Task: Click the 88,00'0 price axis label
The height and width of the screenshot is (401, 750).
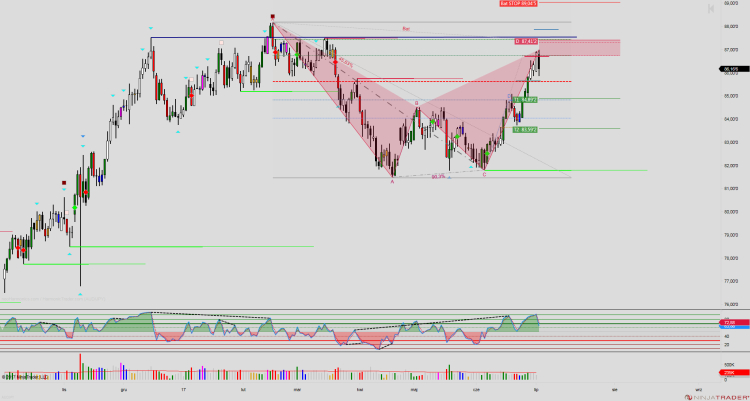Action: [x=730, y=26]
